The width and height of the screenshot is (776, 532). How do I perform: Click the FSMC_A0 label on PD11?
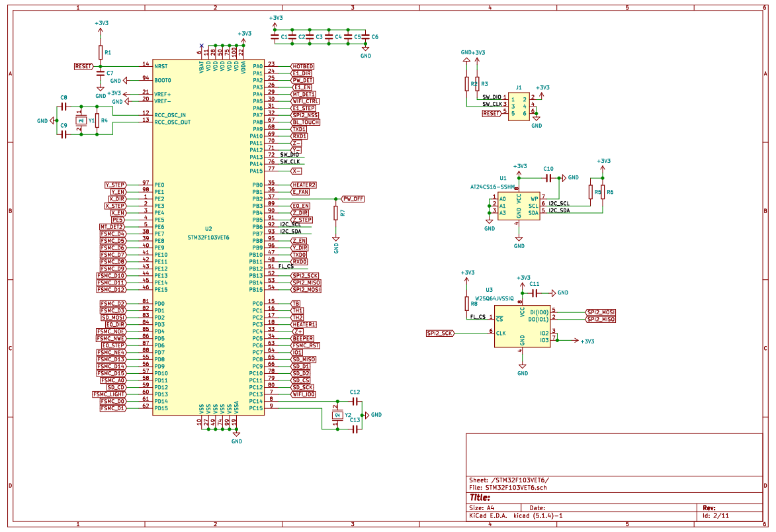(113, 380)
